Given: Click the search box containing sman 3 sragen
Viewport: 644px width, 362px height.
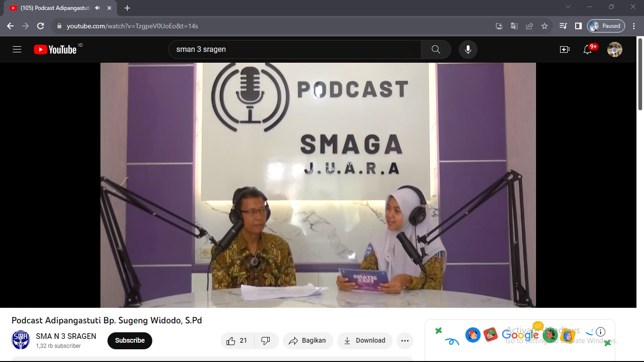Looking at the screenshot, I should coord(295,49).
